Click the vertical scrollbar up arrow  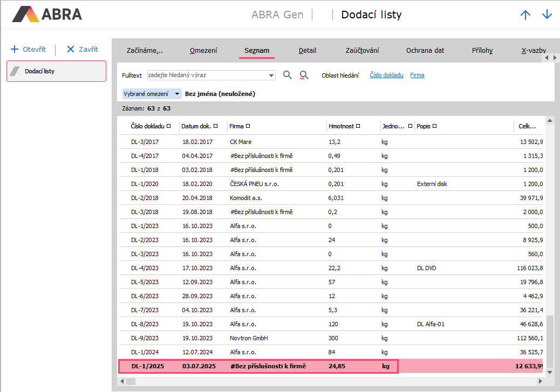[550, 121]
